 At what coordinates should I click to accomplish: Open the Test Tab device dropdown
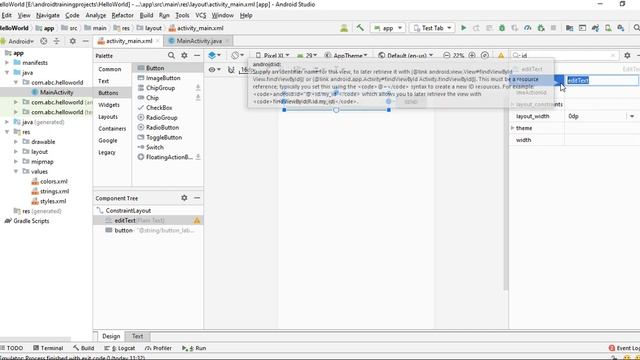432,28
